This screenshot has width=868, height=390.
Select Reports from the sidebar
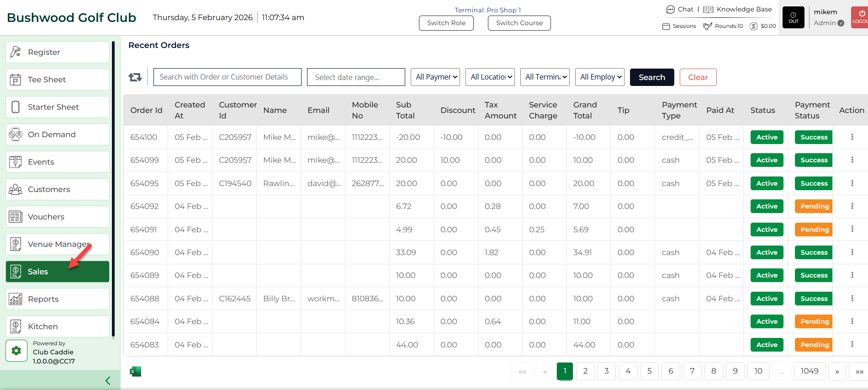[x=58, y=299]
